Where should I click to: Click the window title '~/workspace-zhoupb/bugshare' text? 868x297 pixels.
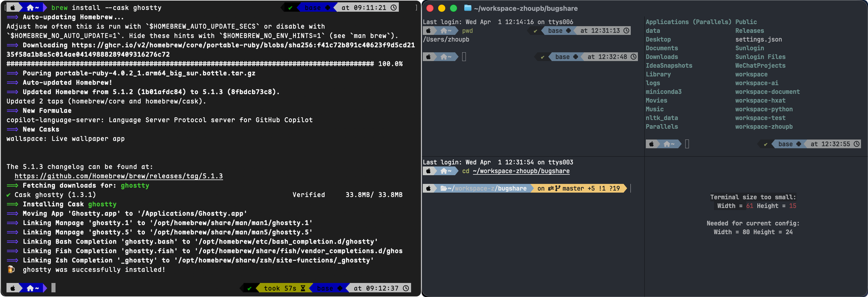pos(525,8)
